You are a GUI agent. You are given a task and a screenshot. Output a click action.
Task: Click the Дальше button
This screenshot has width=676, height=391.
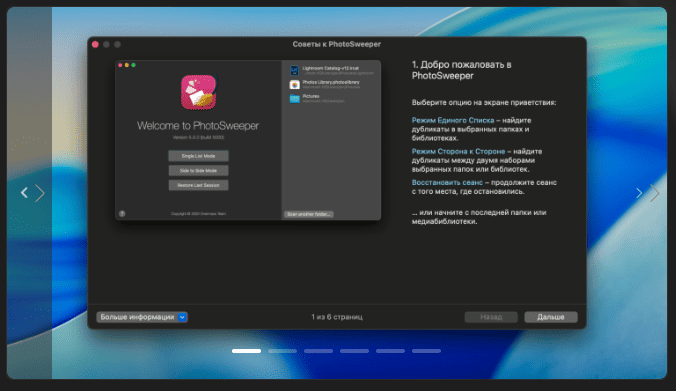click(551, 317)
